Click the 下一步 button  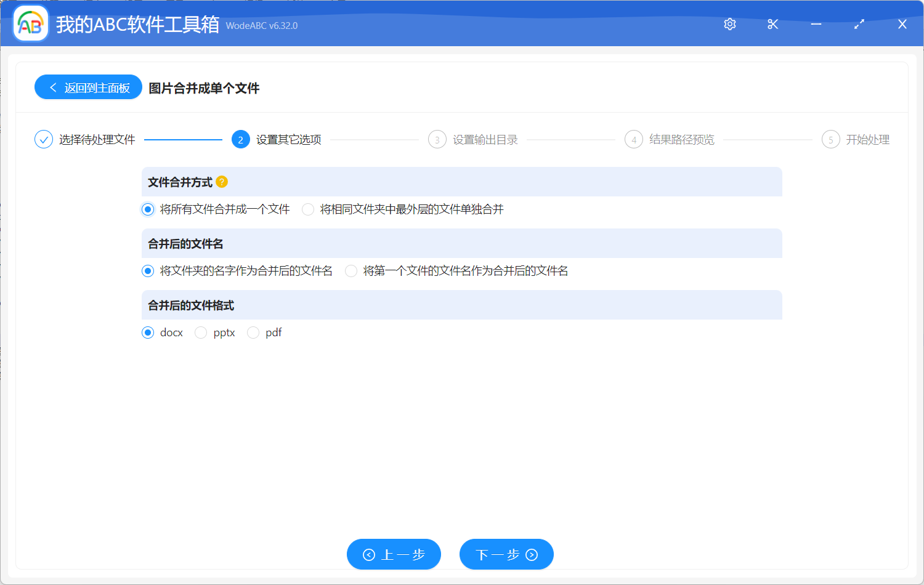click(x=506, y=554)
